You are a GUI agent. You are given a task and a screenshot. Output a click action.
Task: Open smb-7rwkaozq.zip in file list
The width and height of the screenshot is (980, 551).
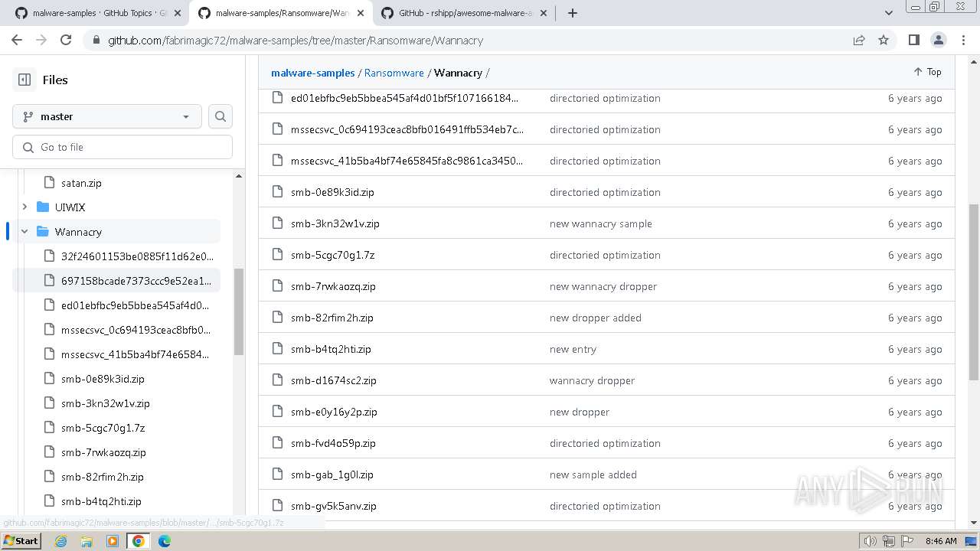[333, 286]
